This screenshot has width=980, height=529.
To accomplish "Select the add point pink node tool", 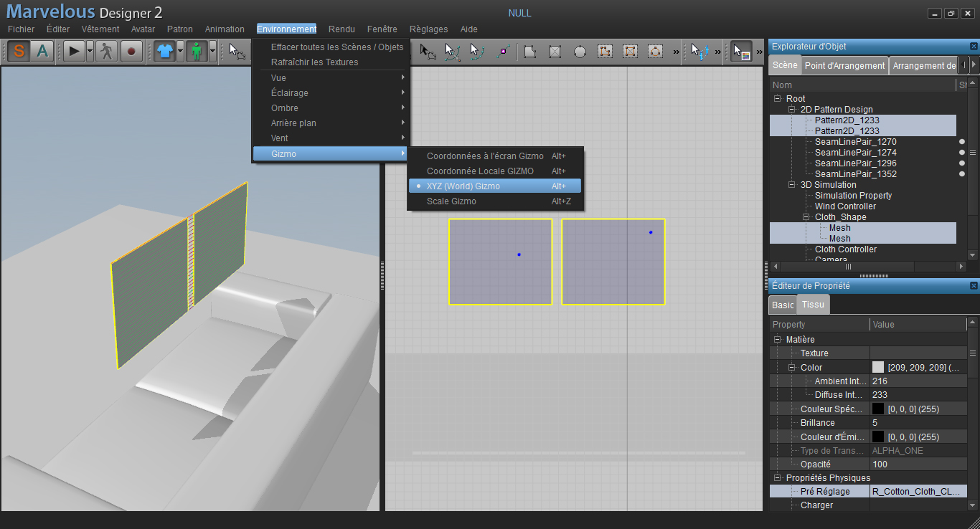I will pyautogui.click(x=502, y=51).
